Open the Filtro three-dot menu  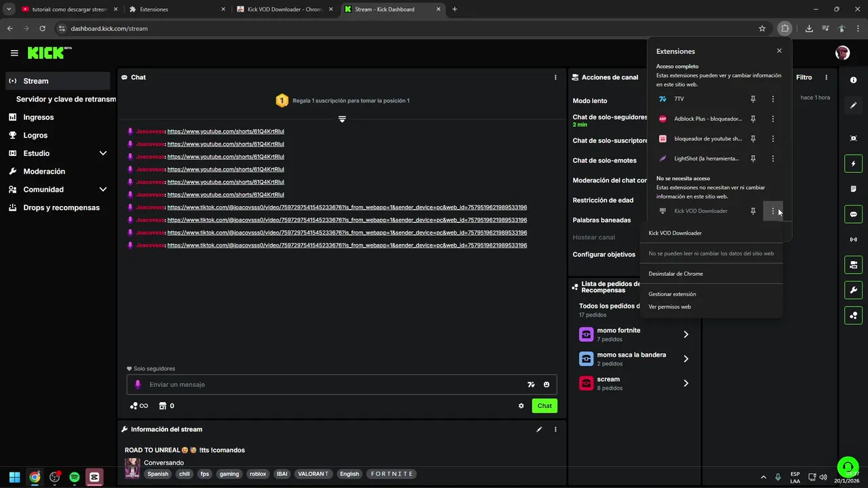click(x=826, y=77)
